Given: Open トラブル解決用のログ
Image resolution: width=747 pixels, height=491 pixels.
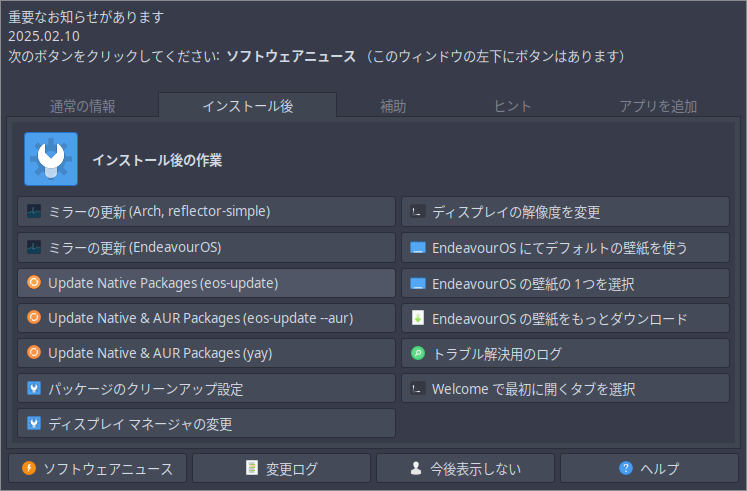Looking at the screenshot, I should (x=565, y=353).
